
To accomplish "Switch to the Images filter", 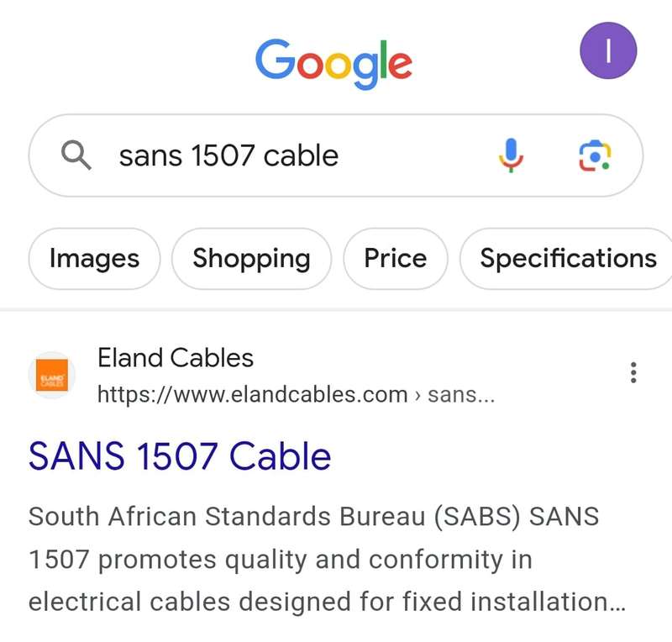I will point(94,259).
